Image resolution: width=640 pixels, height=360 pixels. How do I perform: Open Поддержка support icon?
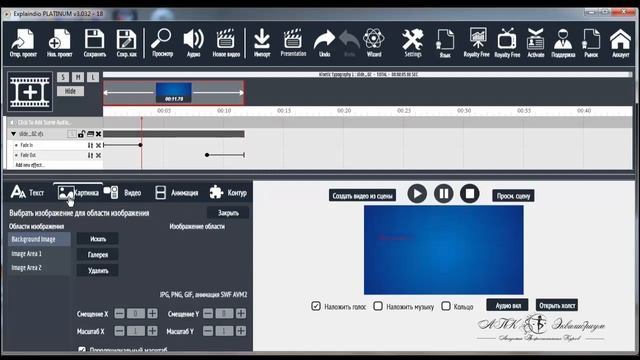click(563, 42)
